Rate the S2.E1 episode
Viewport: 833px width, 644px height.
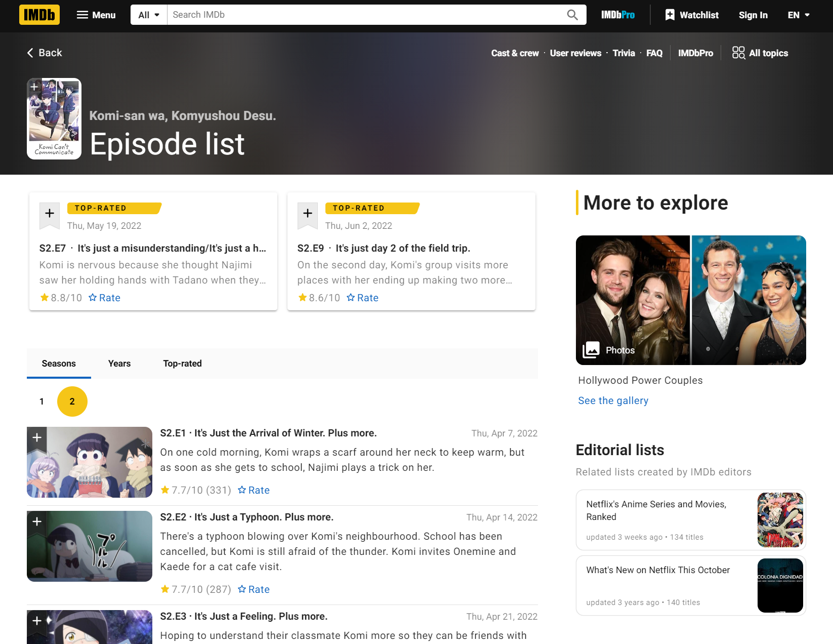(254, 490)
